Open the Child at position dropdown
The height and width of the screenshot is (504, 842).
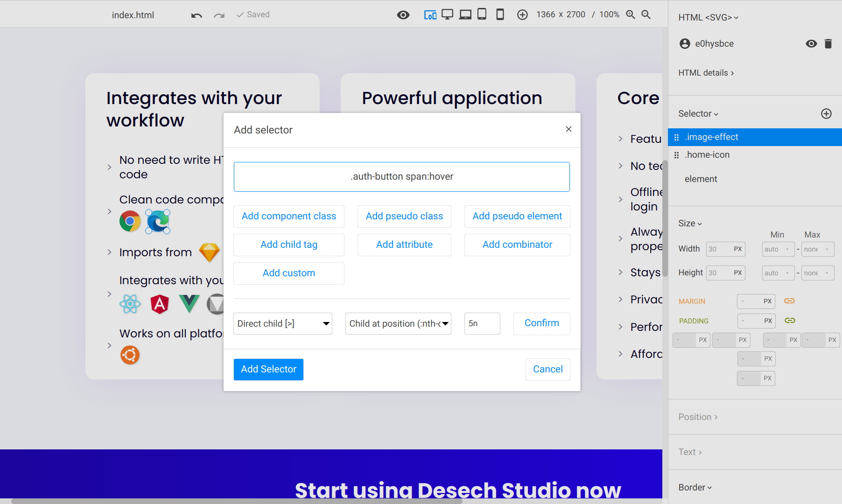click(x=398, y=324)
